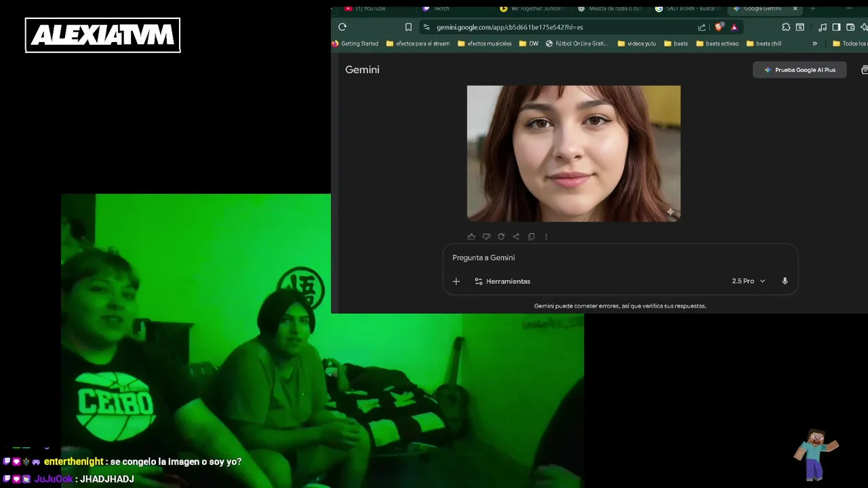Click chat username enterthenight
868x488 pixels.
coord(73,462)
